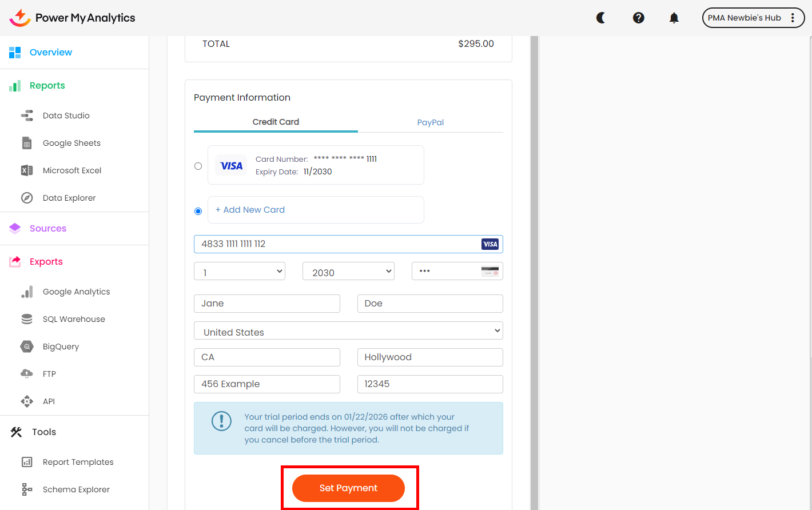This screenshot has width=812, height=510.
Task: Click the Add New Card link
Action: pyautogui.click(x=250, y=210)
